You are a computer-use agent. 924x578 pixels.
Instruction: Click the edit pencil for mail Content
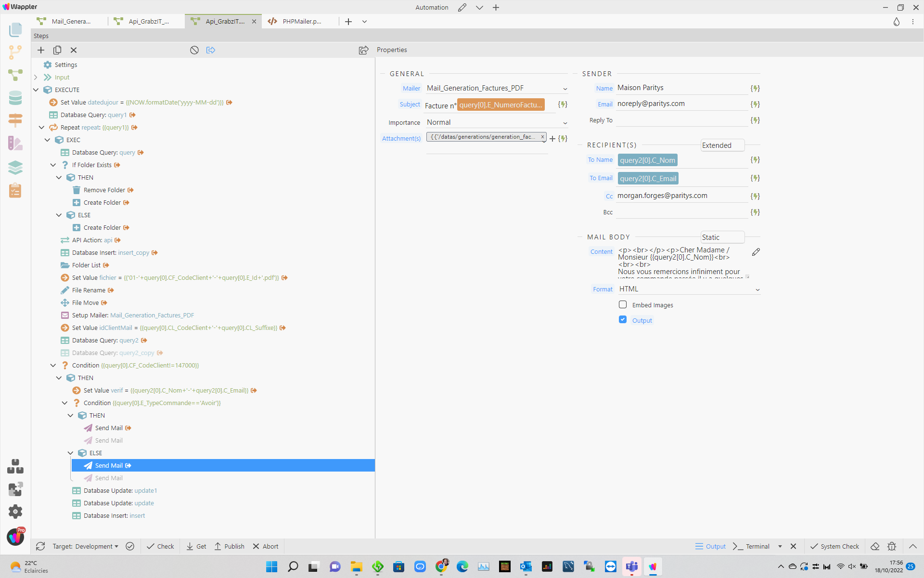click(756, 252)
